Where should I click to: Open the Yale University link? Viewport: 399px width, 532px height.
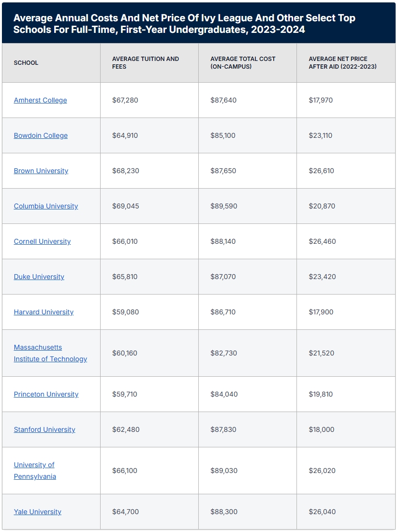(37, 512)
